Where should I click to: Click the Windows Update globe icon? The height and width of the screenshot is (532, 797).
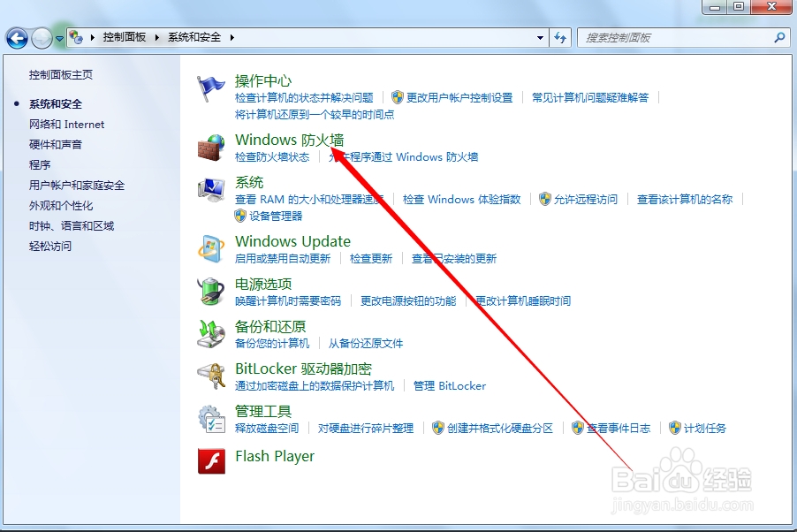point(211,248)
